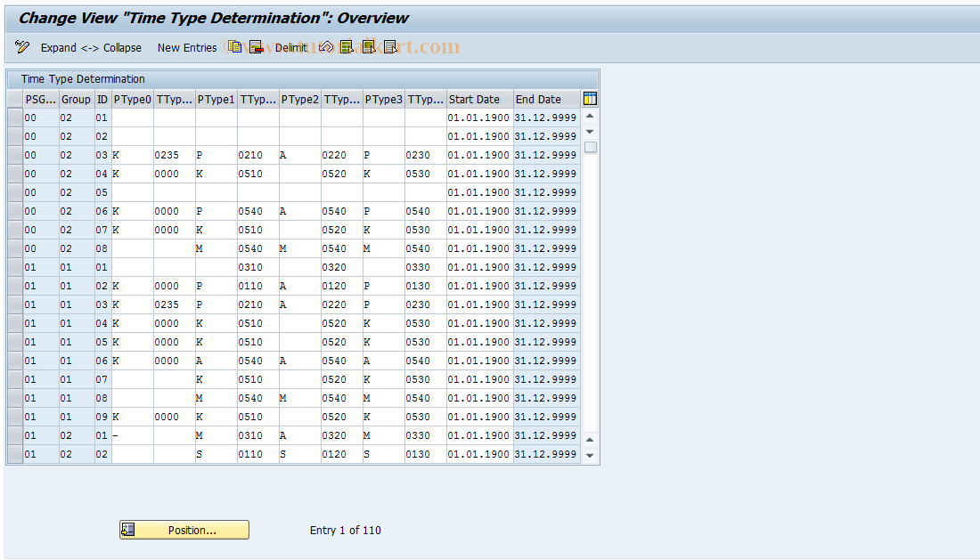Click ID cell 09 in row 01 01
The image size is (980, 560).
click(102, 417)
